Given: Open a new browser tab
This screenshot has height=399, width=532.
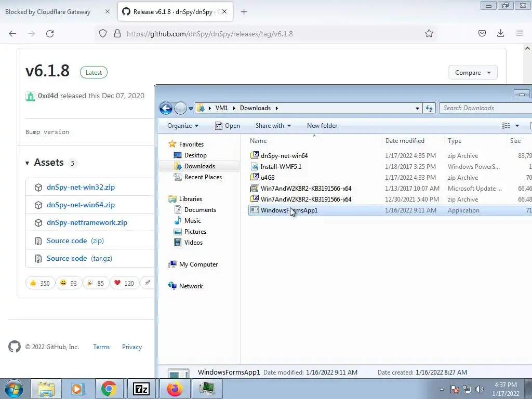Looking at the screenshot, I should tap(244, 12).
